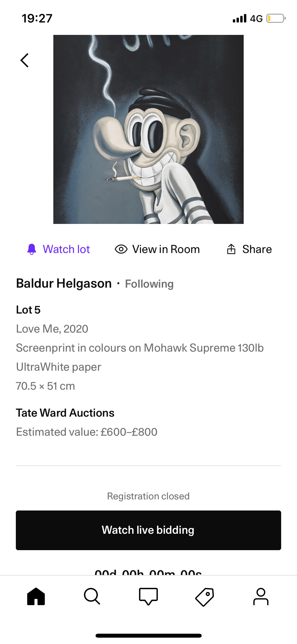
Task: Tap the eye icon for room view
Action: click(121, 249)
